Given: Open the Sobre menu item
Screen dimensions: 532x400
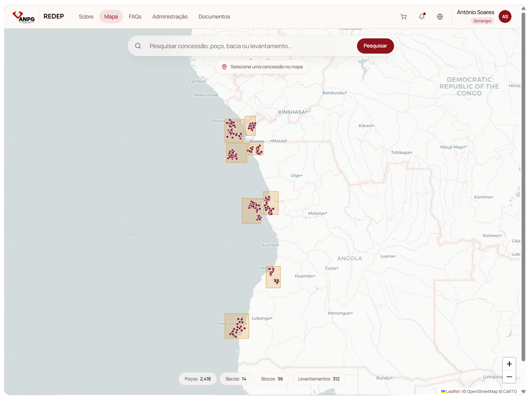Looking at the screenshot, I should click(86, 16).
